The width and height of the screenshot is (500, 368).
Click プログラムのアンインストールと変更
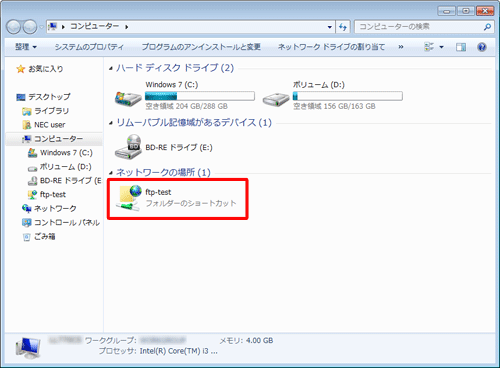(201, 47)
